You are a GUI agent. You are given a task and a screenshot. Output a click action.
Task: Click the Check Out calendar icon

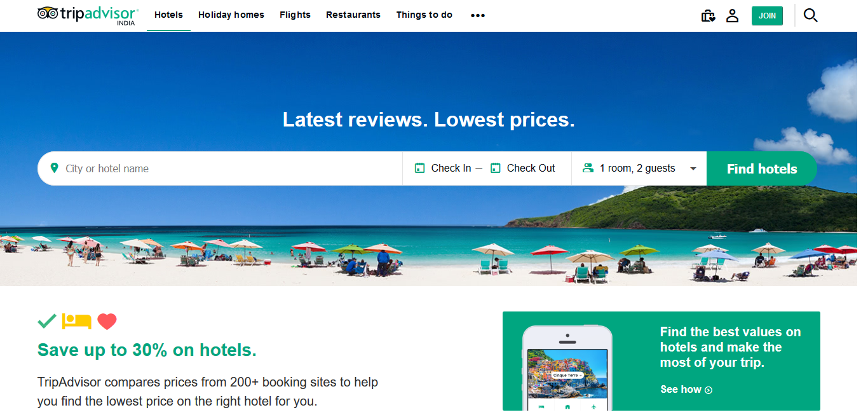click(x=496, y=168)
